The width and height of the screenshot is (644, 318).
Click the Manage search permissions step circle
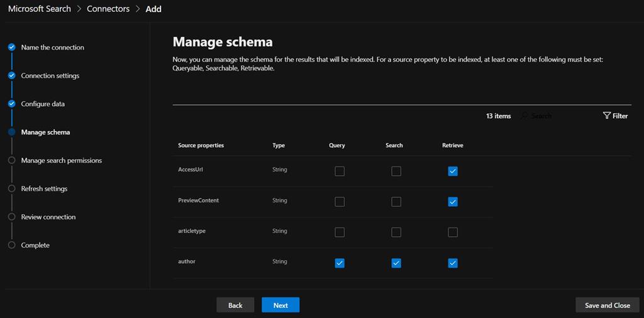click(12, 160)
